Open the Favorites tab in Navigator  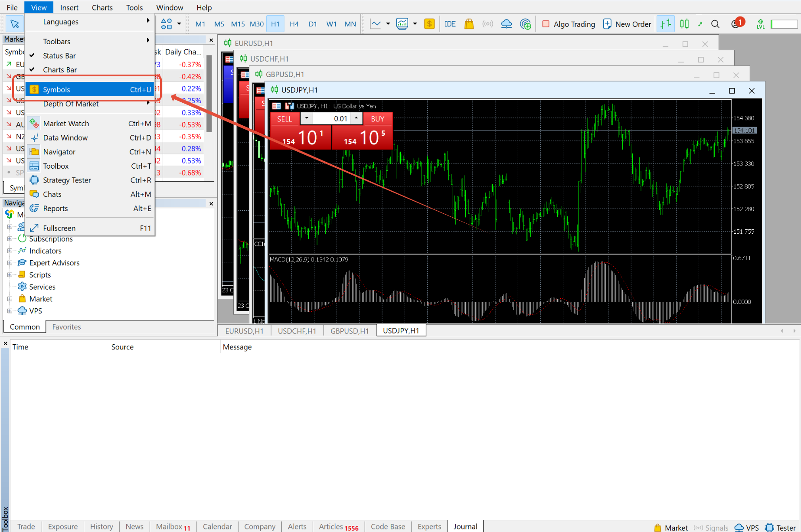[66, 327]
